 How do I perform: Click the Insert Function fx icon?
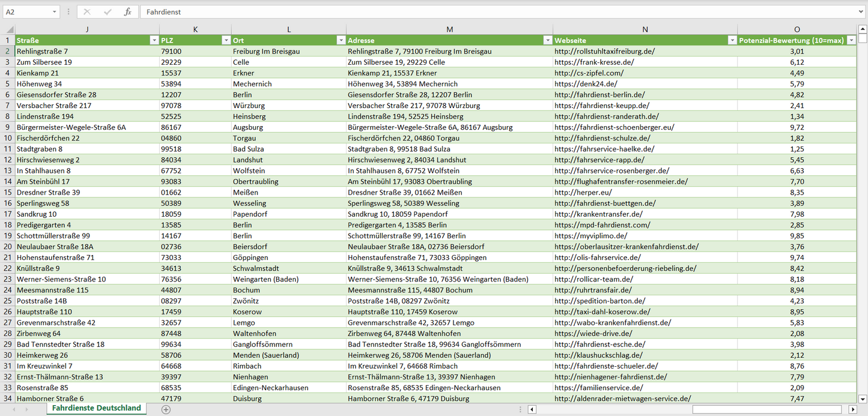(x=127, y=12)
